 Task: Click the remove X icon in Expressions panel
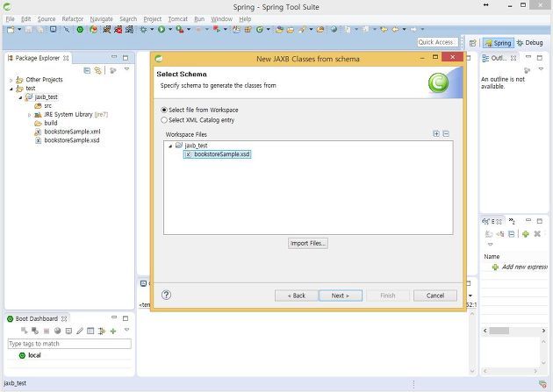[x=537, y=234]
